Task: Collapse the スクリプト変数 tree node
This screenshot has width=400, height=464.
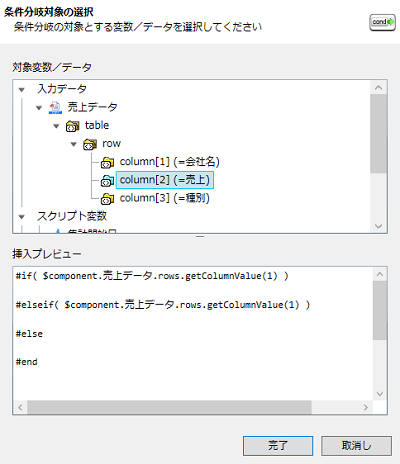Action: (22, 217)
